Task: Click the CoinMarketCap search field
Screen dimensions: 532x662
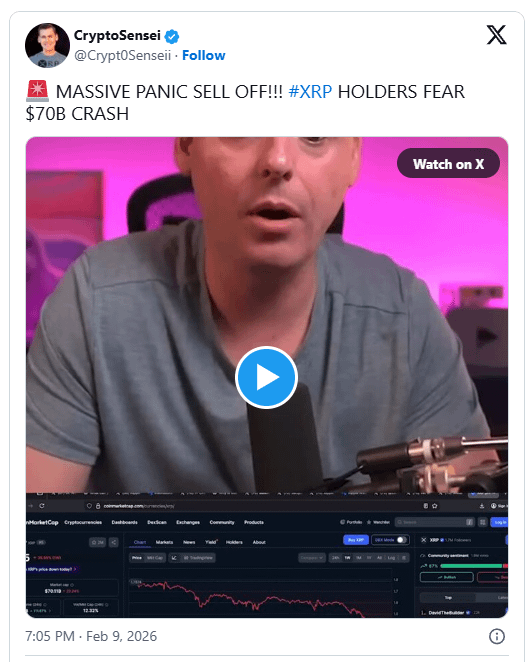Action: tap(434, 522)
